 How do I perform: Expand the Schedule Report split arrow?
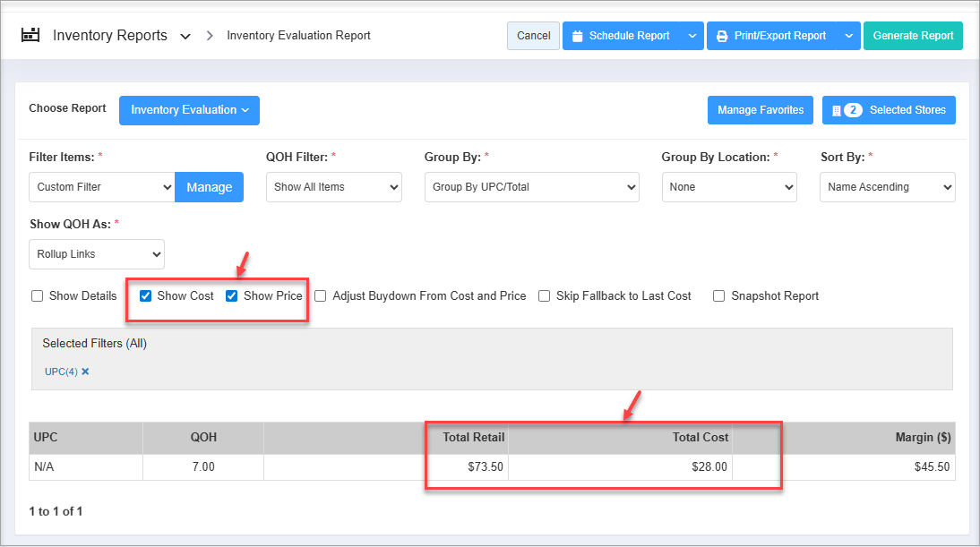[692, 36]
